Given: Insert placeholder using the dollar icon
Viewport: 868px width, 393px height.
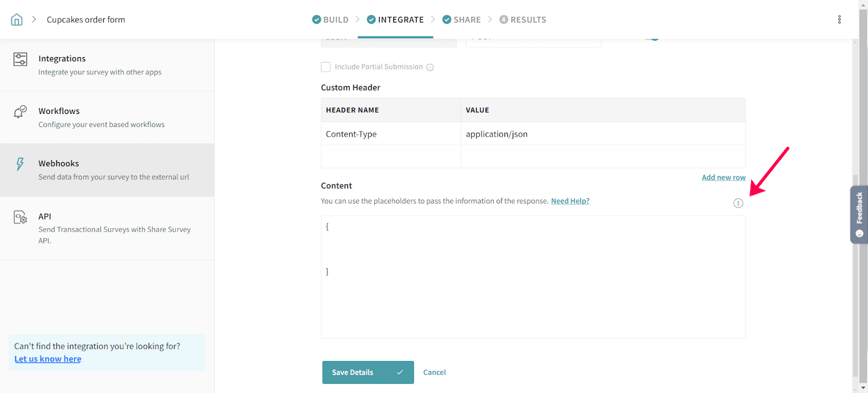Looking at the screenshot, I should tap(738, 203).
